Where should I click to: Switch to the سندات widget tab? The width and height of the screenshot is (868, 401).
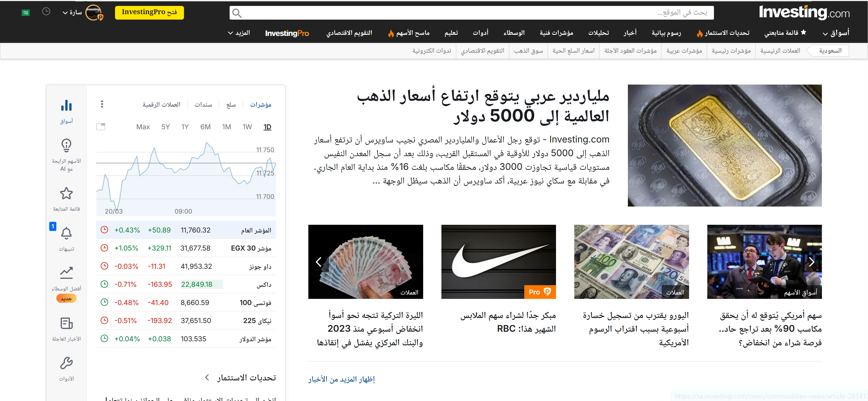click(x=203, y=105)
